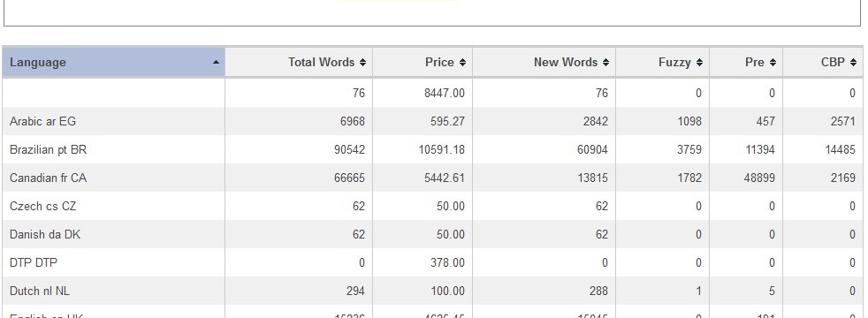Viewport: 868px width, 318px height.
Task: Select the Dutch nl NL row
Action: (433, 291)
